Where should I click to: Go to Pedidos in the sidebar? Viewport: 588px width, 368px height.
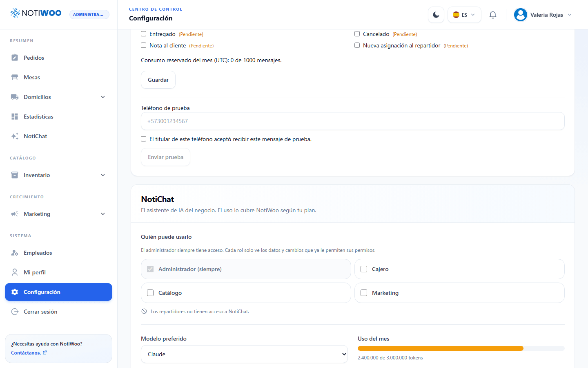58,58
